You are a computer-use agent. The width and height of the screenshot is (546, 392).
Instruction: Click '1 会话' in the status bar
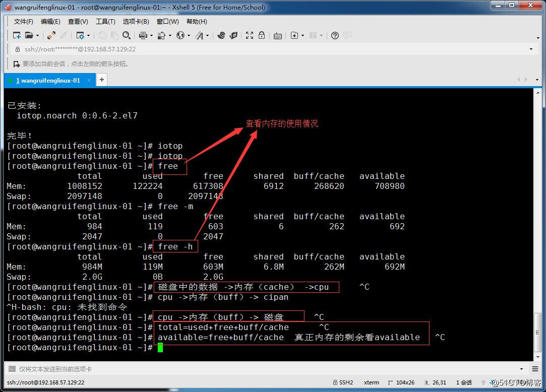point(464,382)
